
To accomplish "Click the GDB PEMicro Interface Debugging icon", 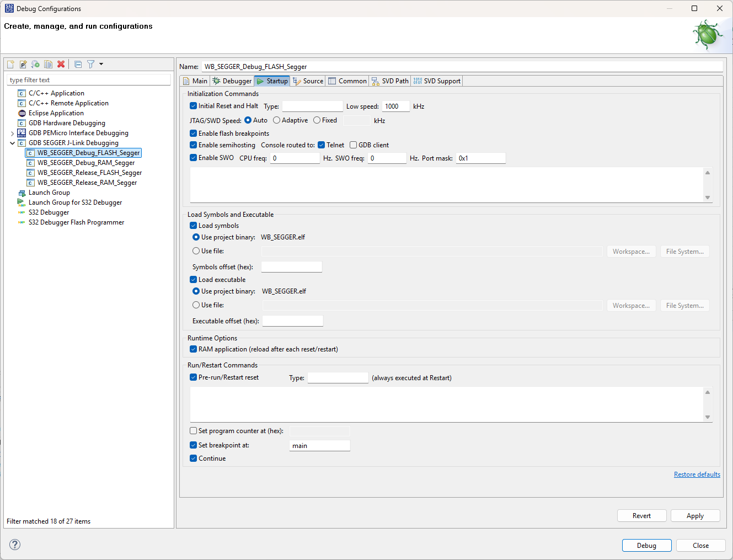I will pos(22,133).
